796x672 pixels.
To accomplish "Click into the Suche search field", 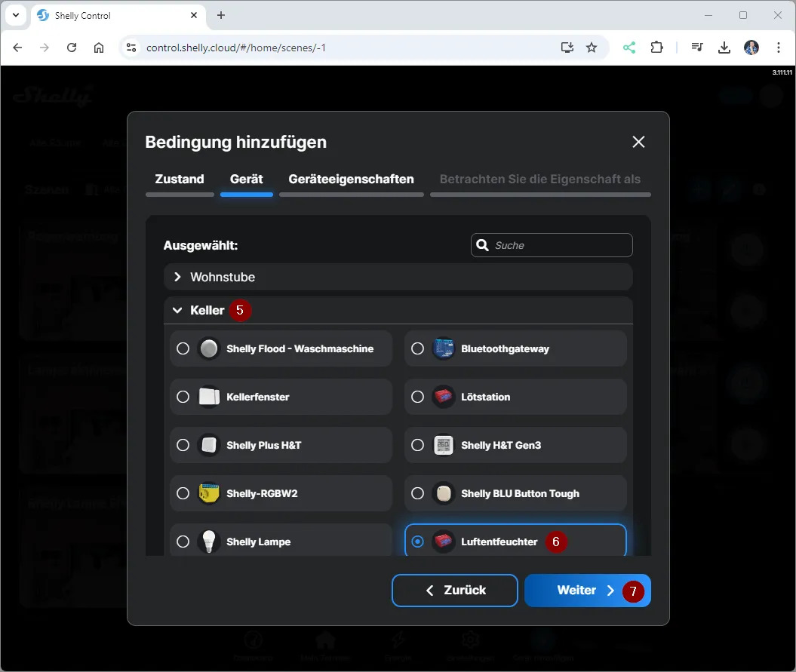I will coord(560,245).
